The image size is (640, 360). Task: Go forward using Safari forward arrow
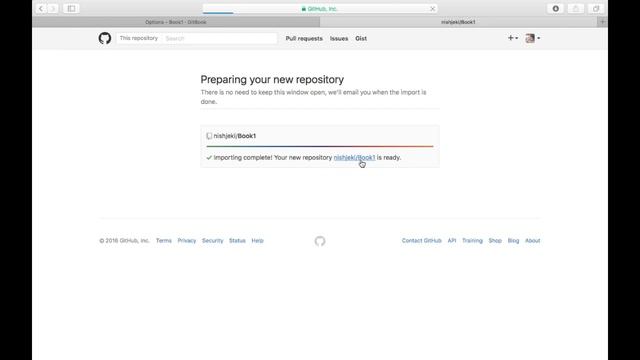pyautogui.click(x=53, y=9)
